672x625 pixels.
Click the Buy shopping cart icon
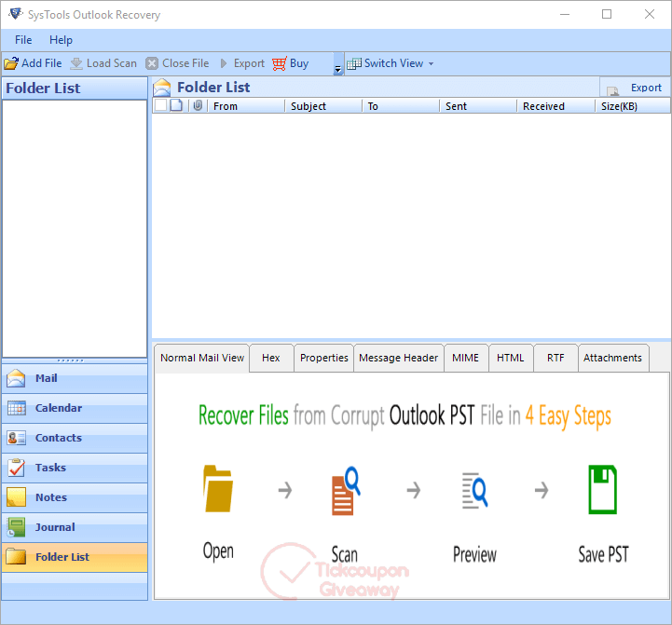coord(279,63)
